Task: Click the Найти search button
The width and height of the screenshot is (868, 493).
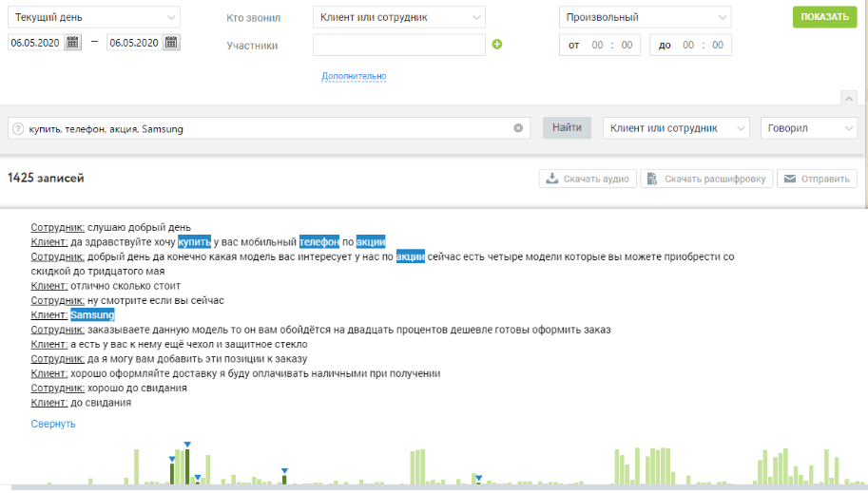Action: pyautogui.click(x=567, y=128)
